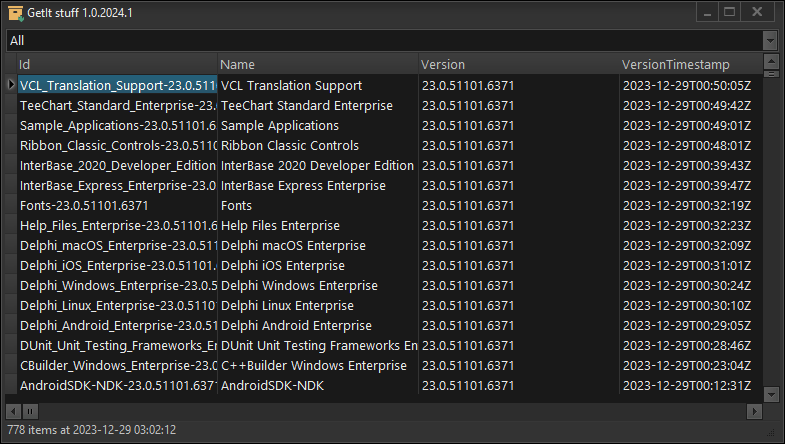
Task: Select the Delphi macOS Enterprise name cell
Action: (x=318, y=245)
